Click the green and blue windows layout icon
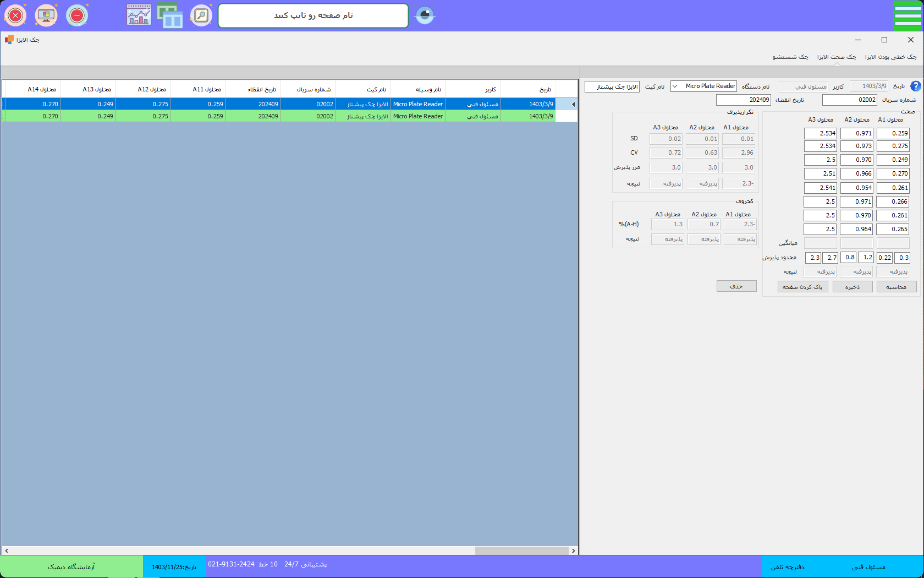The image size is (924, 578). 170,15
